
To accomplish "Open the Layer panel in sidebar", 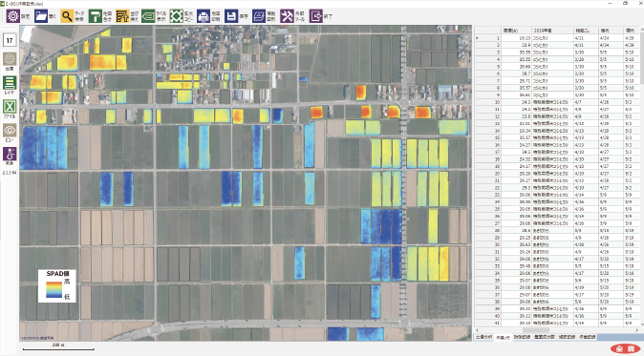I will [10, 83].
